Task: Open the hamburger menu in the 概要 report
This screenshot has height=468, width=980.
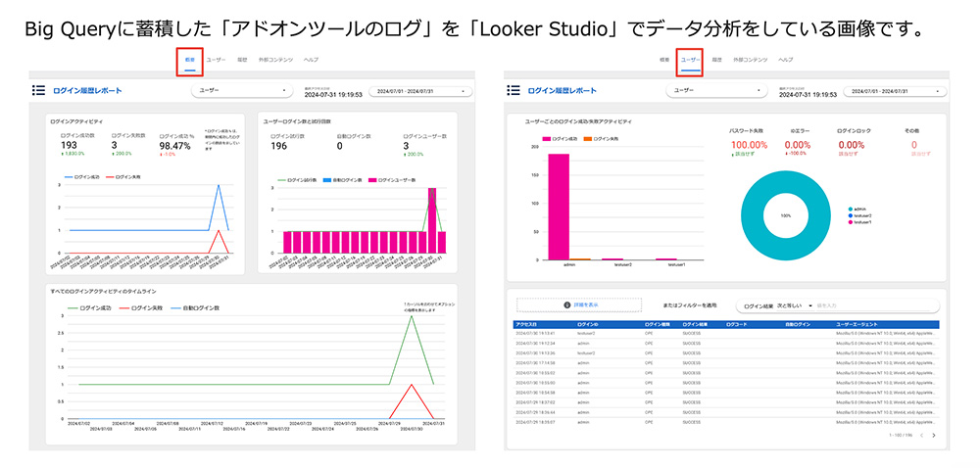Action: (39, 90)
